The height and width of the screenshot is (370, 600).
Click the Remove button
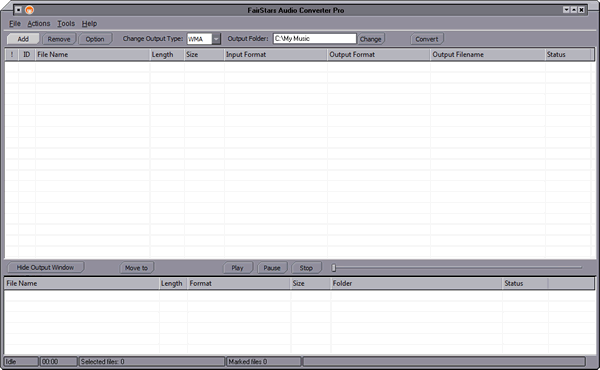(59, 39)
